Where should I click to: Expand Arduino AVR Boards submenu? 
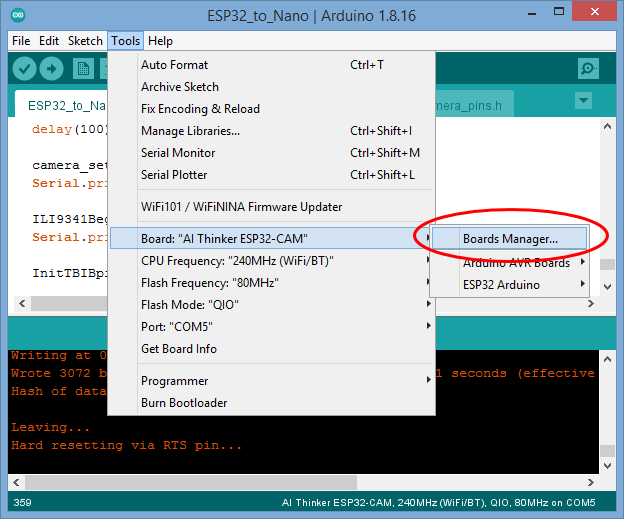point(509,263)
